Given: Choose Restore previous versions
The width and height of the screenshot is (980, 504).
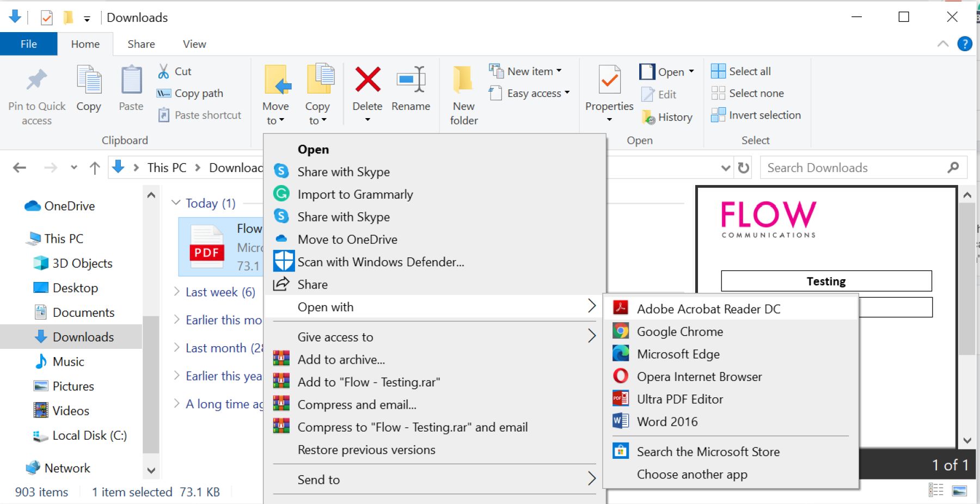Looking at the screenshot, I should [366, 450].
